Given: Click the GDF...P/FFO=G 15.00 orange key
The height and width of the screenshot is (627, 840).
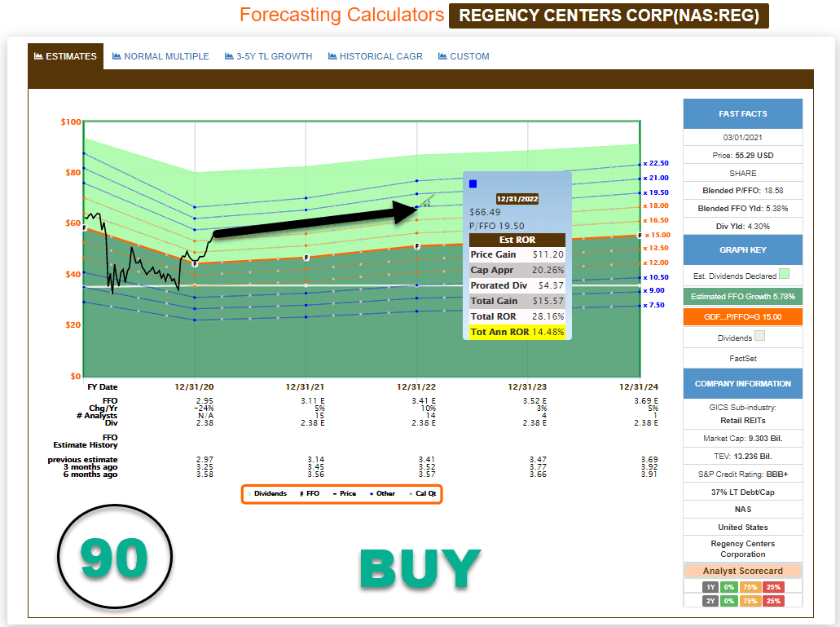Looking at the screenshot, I should pos(743,316).
